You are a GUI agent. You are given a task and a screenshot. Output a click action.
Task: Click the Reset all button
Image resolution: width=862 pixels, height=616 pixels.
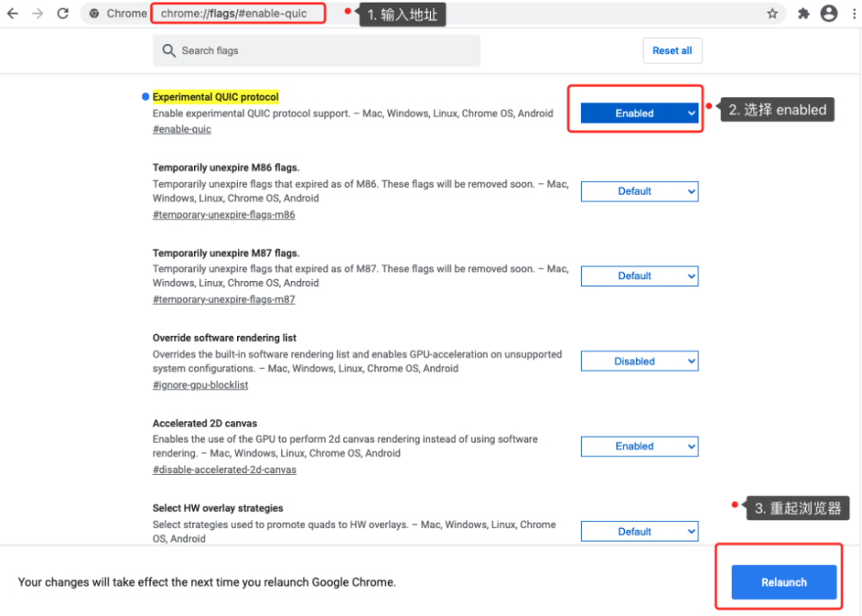pyautogui.click(x=671, y=51)
